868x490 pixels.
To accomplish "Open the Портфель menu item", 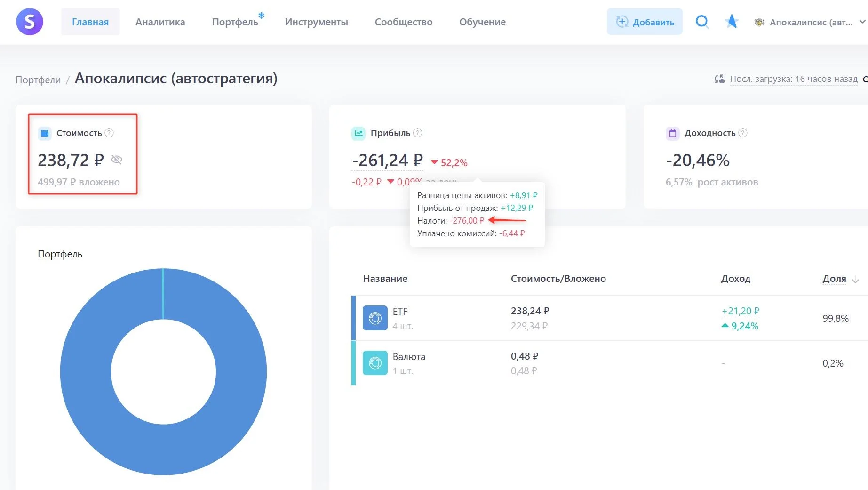I will pos(235,22).
